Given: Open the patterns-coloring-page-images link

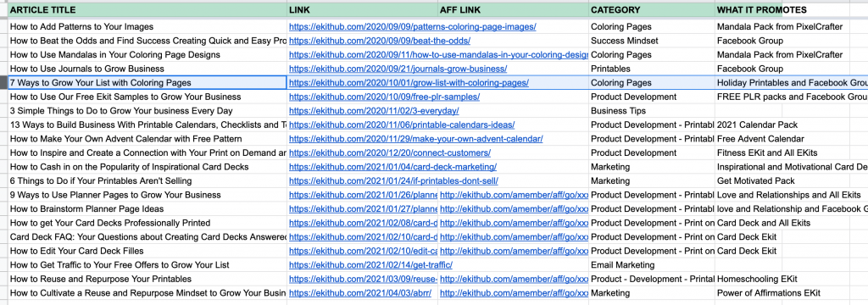Looking at the screenshot, I should (413, 26).
